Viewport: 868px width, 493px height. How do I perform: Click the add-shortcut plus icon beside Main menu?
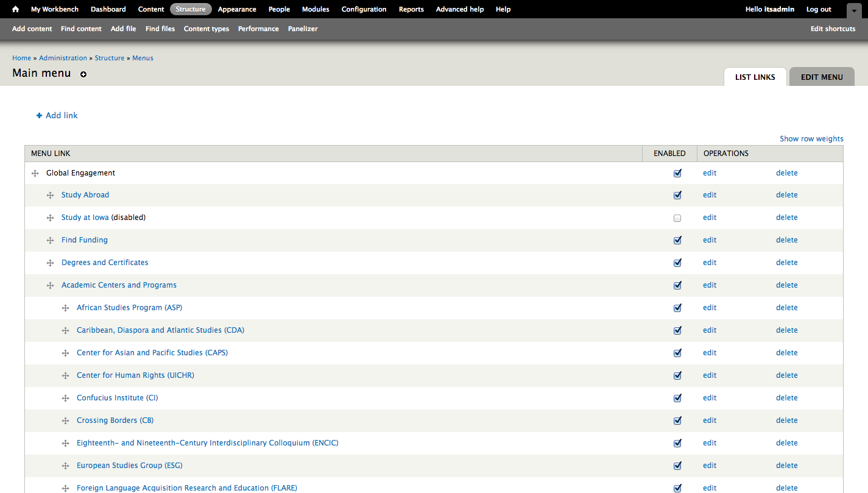83,74
